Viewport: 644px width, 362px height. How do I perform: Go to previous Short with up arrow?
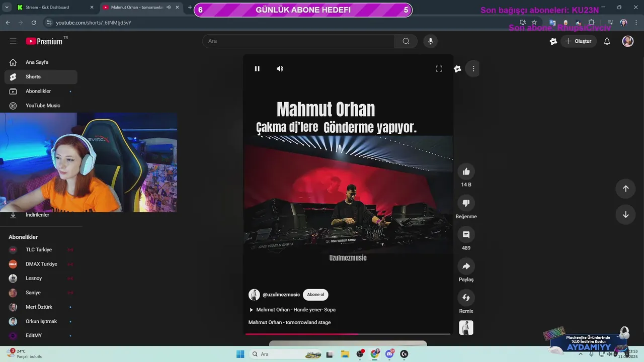pyautogui.click(x=625, y=189)
